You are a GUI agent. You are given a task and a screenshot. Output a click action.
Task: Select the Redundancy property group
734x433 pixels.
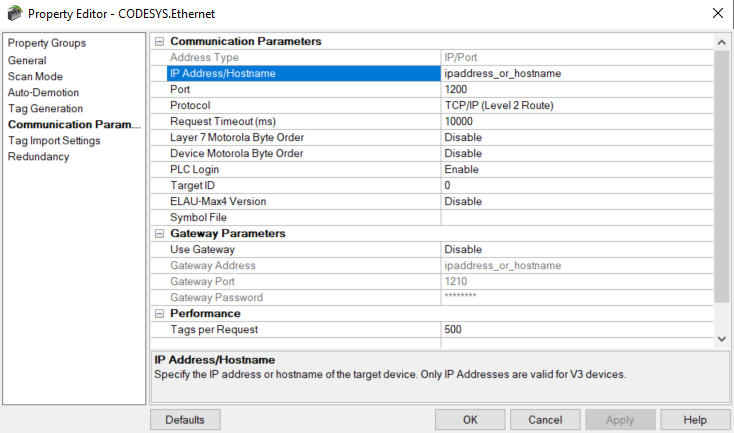pos(38,156)
